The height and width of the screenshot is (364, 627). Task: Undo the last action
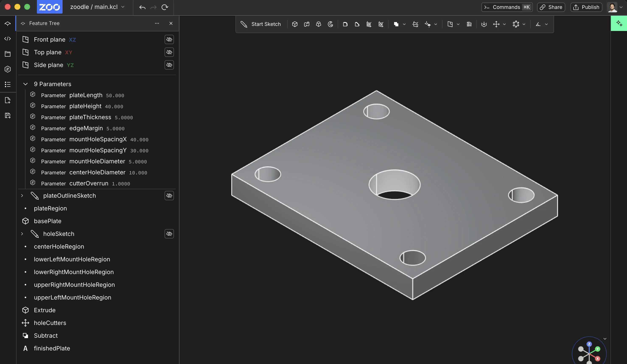(x=142, y=7)
